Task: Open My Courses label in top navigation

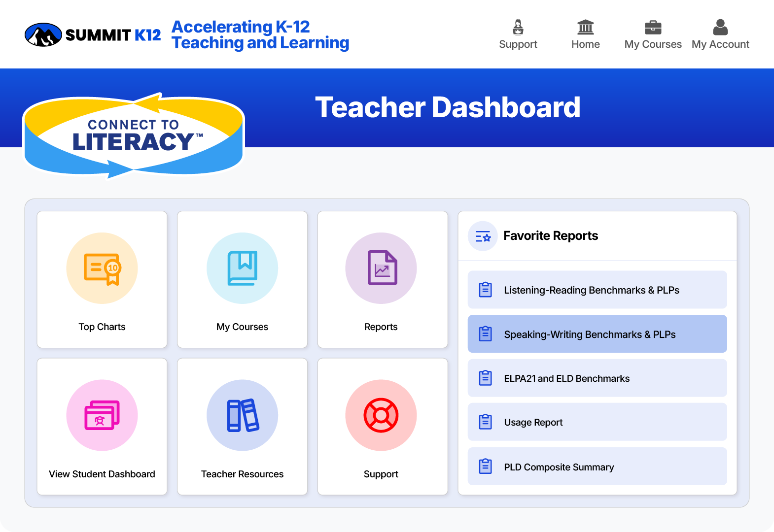Action: point(653,44)
